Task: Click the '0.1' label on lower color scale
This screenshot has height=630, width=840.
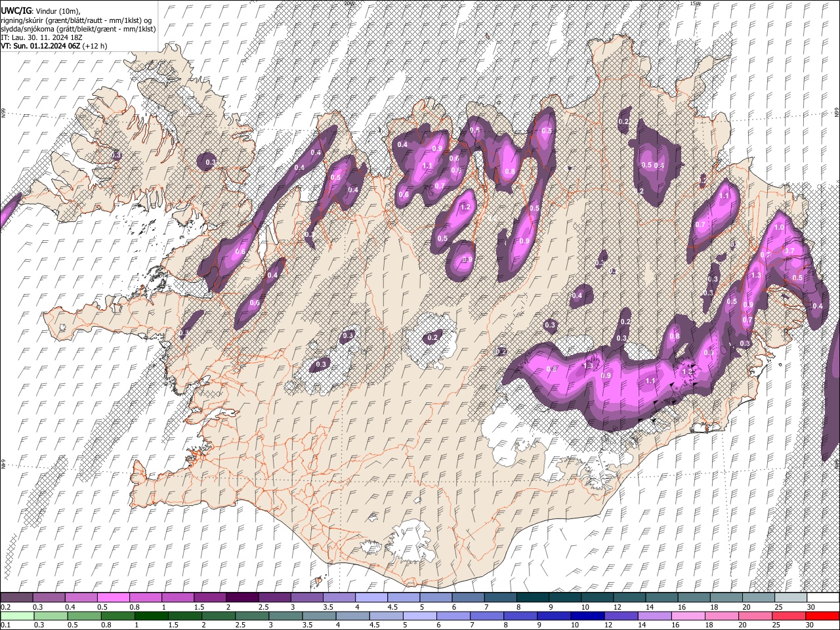Action: (x=5, y=625)
